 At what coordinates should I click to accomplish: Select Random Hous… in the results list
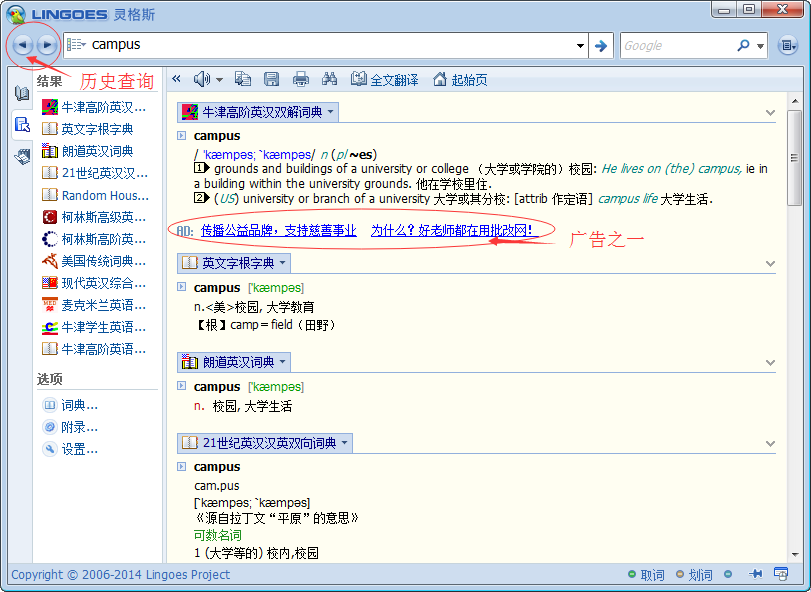[x=96, y=195]
